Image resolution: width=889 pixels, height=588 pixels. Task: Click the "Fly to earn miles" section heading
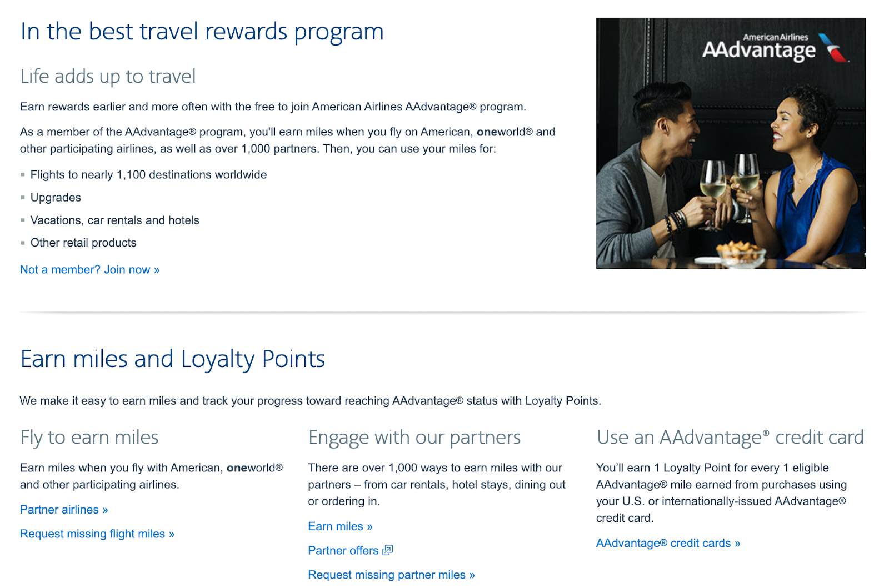(89, 438)
